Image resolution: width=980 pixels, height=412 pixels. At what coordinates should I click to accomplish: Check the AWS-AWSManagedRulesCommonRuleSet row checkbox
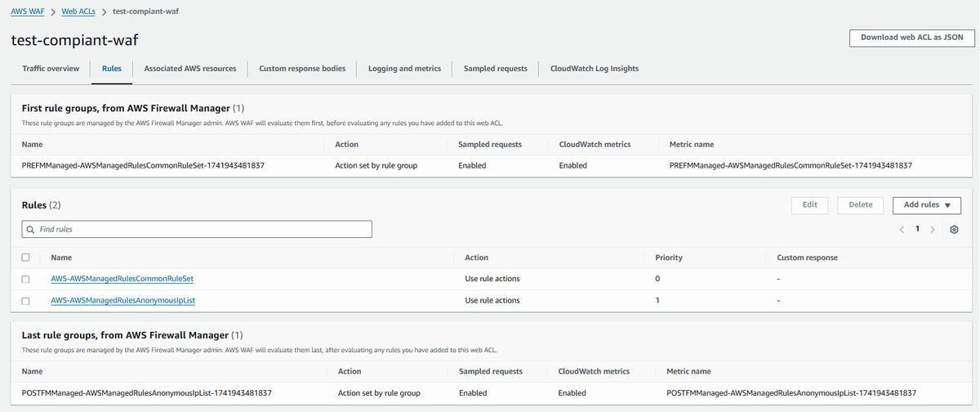pyautogui.click(x=25, y=279)
